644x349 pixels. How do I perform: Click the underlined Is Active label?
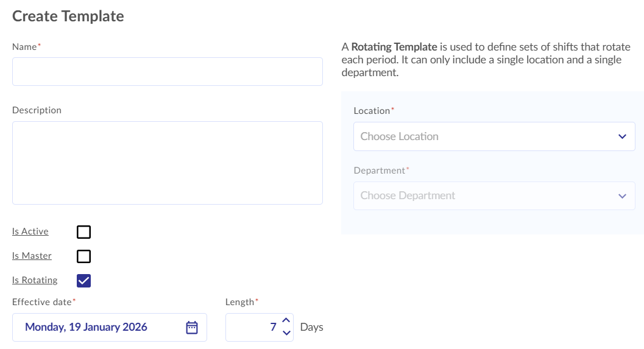coord(30,231)
